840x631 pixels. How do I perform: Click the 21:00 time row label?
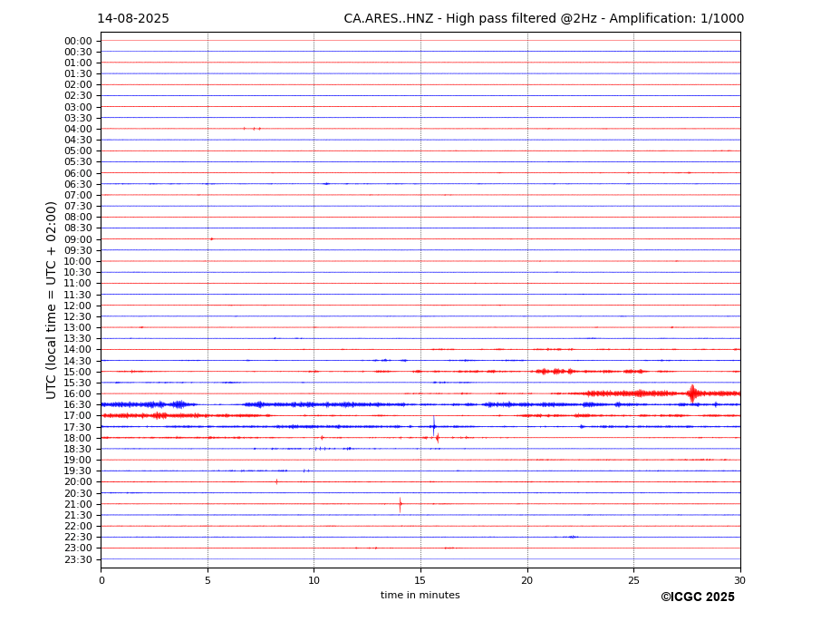point(78,504)
